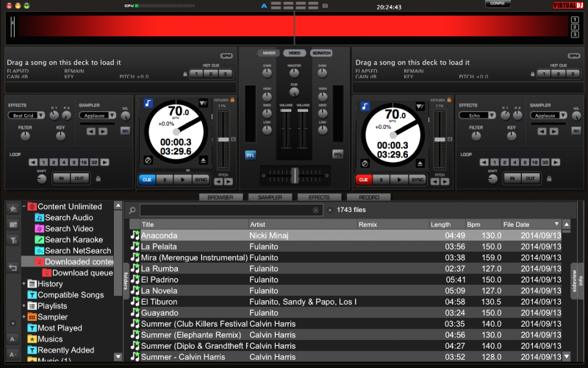Open the Search Karaoke folder
This screenshot has width=588, height=368.
(73, 240)
